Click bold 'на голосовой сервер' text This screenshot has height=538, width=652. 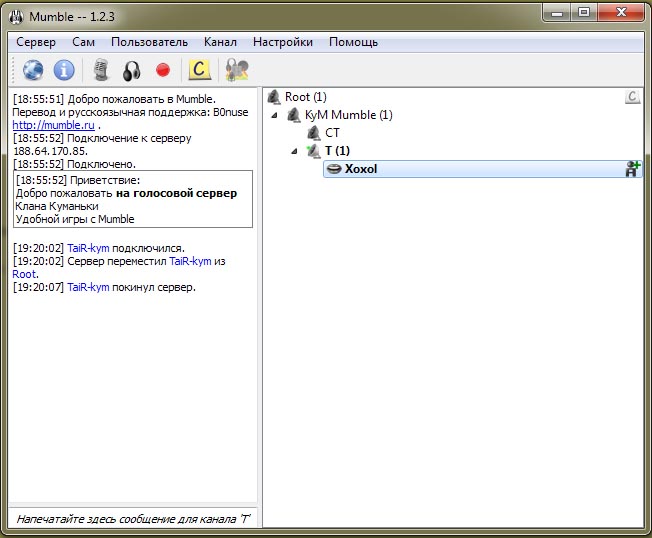tap(176, 193)
